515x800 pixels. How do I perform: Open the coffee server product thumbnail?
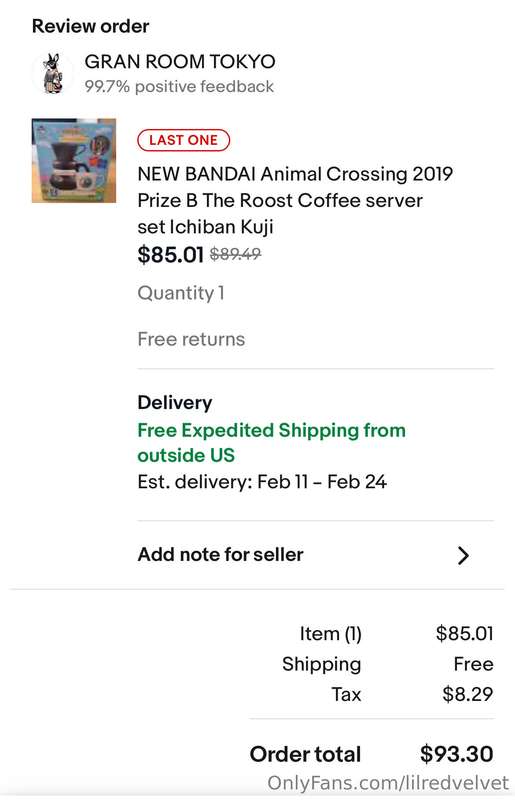(74, 161)
